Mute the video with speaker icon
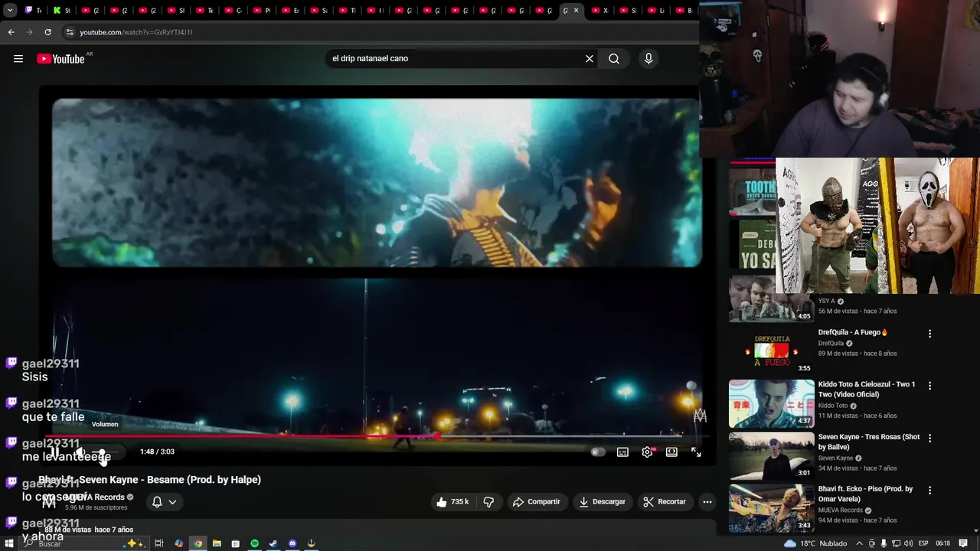980x551 pixels. pyautogui.click(x=80, y=452)
